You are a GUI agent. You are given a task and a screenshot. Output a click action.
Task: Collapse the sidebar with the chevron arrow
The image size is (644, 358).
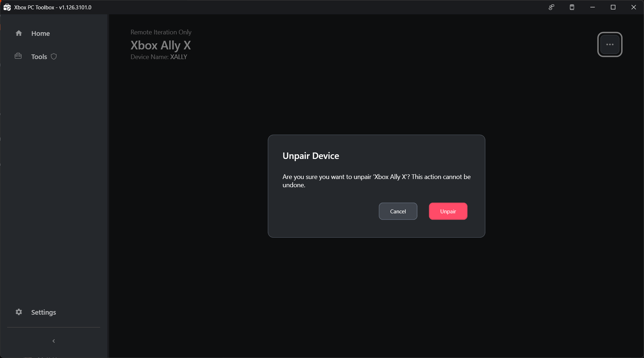(x=54, y=341)
